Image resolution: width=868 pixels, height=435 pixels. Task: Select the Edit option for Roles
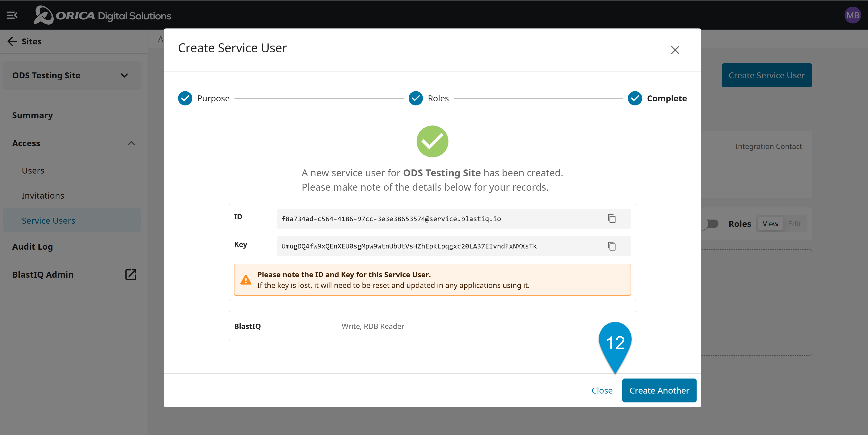pos(794,224)
